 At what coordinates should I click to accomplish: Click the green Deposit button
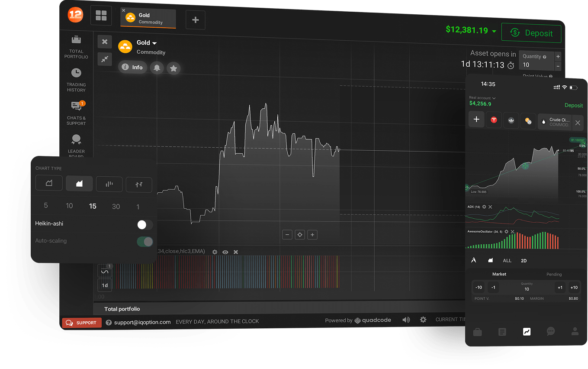[x=531, y=33]
